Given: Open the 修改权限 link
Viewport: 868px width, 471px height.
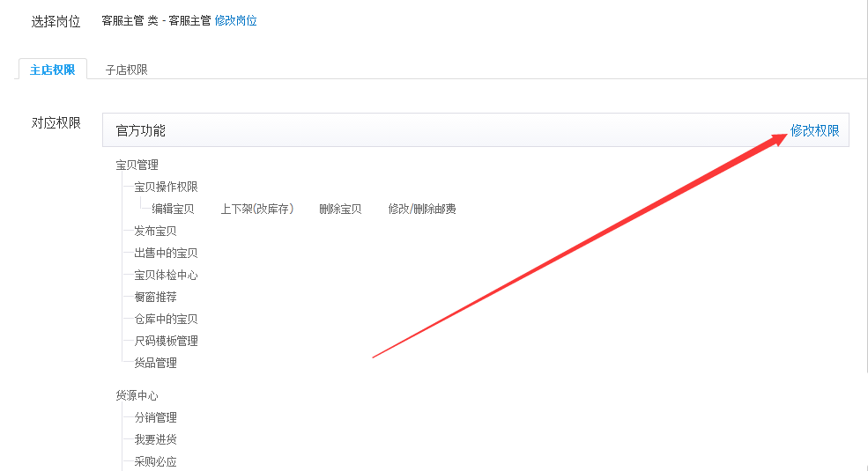Looking at the screenshot, I should (815, 130).
